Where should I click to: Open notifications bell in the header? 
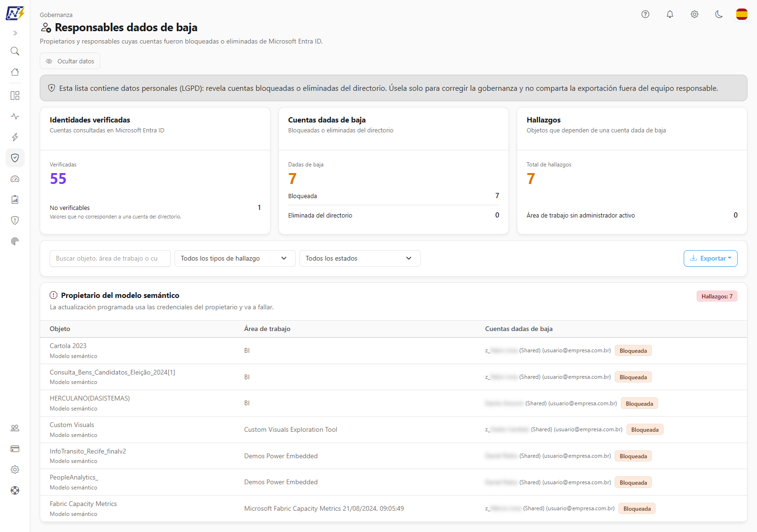coord(670,14)
